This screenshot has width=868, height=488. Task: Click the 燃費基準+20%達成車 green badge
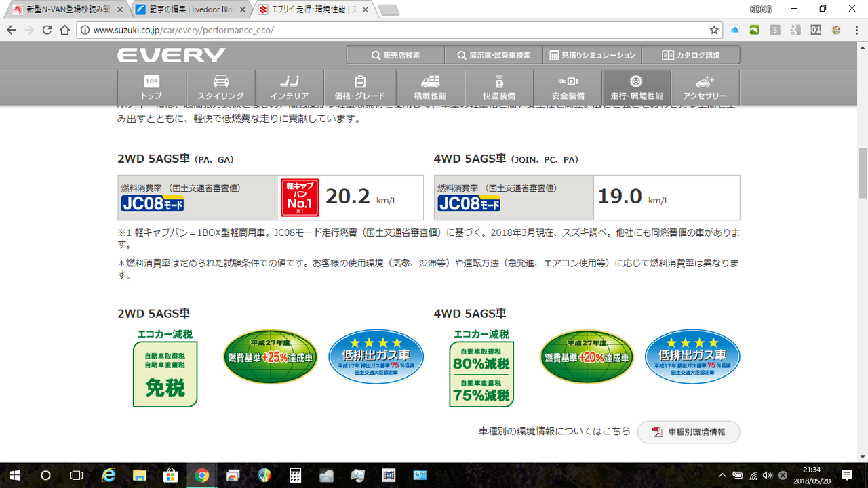pyautogui.click(x=587, y=357)
